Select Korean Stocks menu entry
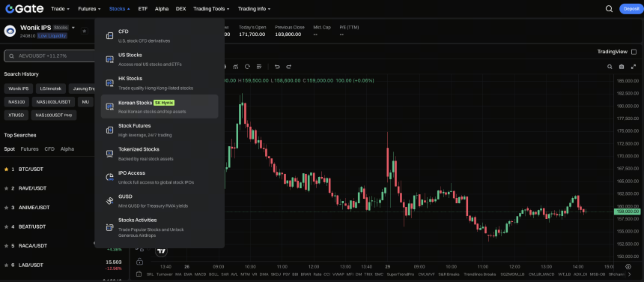 click(160, 106)
